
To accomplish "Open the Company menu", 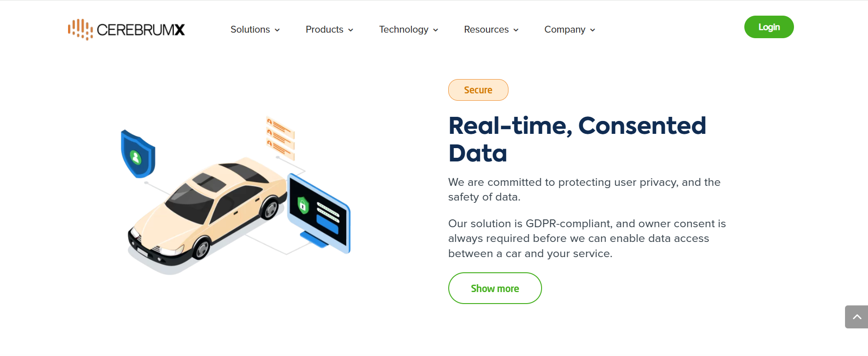I will pos(565,29).
